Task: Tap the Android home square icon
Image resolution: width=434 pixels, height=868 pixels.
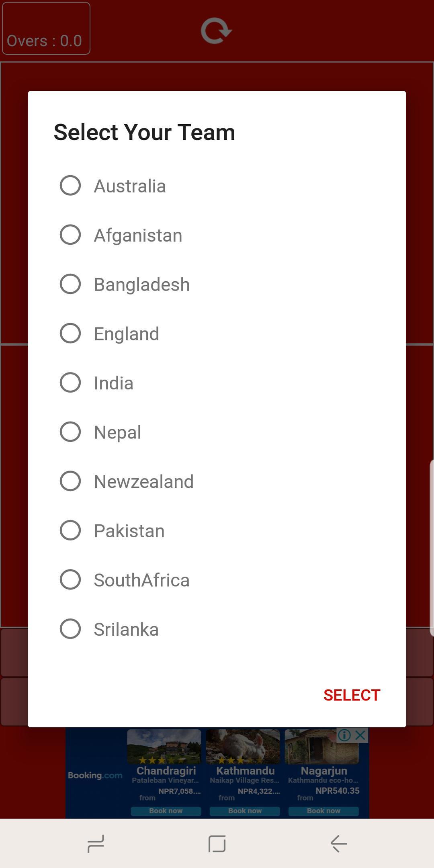Action: coord(217,843)
